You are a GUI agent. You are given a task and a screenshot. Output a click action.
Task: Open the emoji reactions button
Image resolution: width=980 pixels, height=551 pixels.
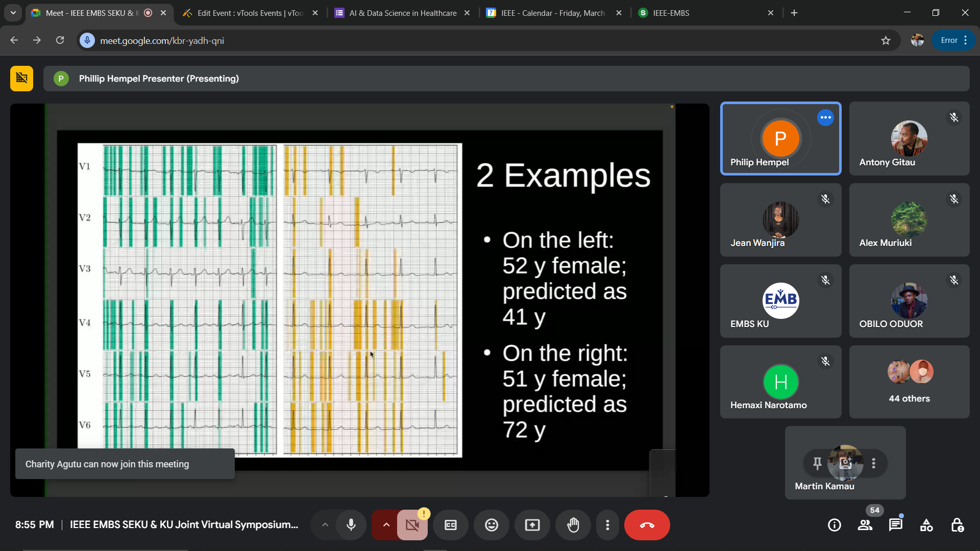pos(491,525)
